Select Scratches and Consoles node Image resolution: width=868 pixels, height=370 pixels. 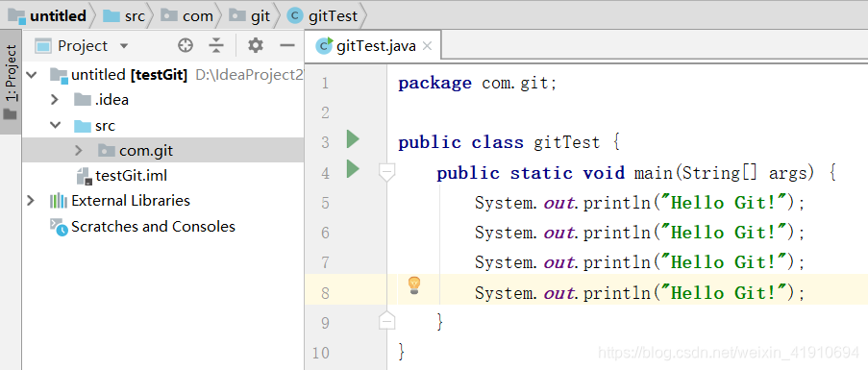click(143, 226)
